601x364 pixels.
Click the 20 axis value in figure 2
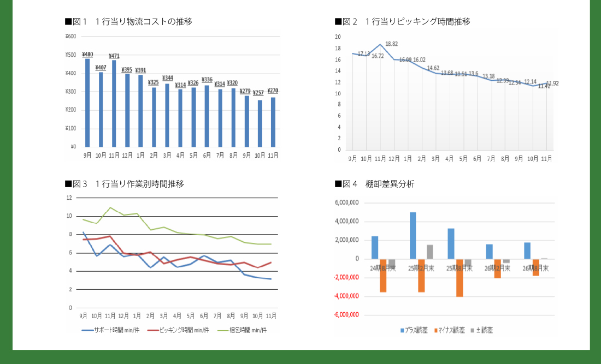pyautogui.click(x=338, y=37)
